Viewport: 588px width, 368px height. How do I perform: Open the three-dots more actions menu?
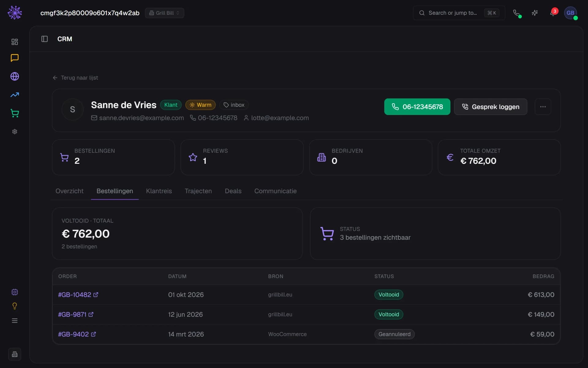point(543,107)
